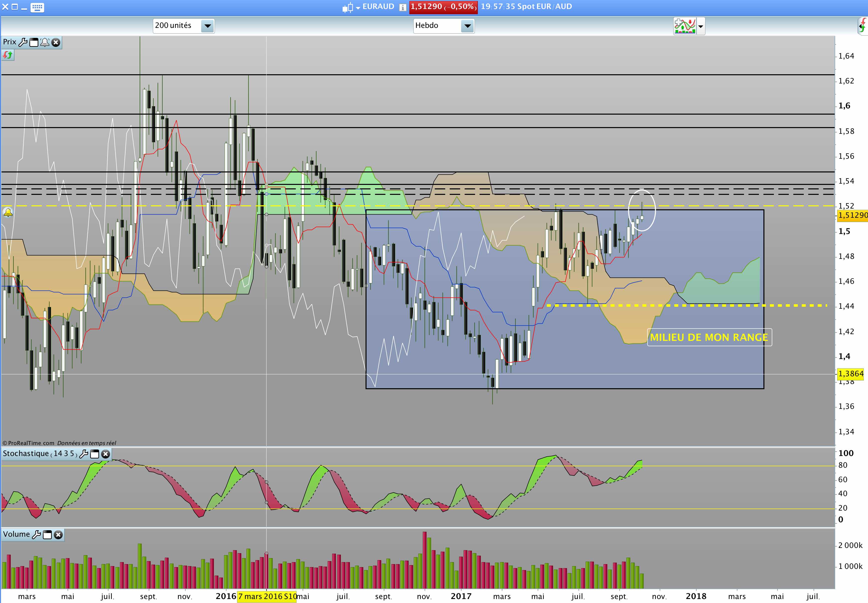Image resolution: width=868 pixels, height=603 pixels.
Task: Open the indicators chart icon in toolbar
Action: point(685,26)
